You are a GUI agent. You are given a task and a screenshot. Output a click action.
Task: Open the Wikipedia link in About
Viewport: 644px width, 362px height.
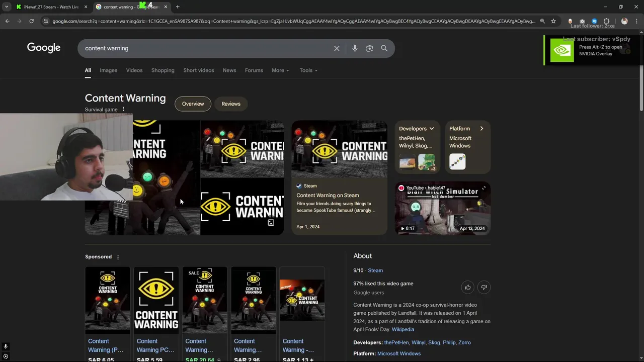point(403,329)
